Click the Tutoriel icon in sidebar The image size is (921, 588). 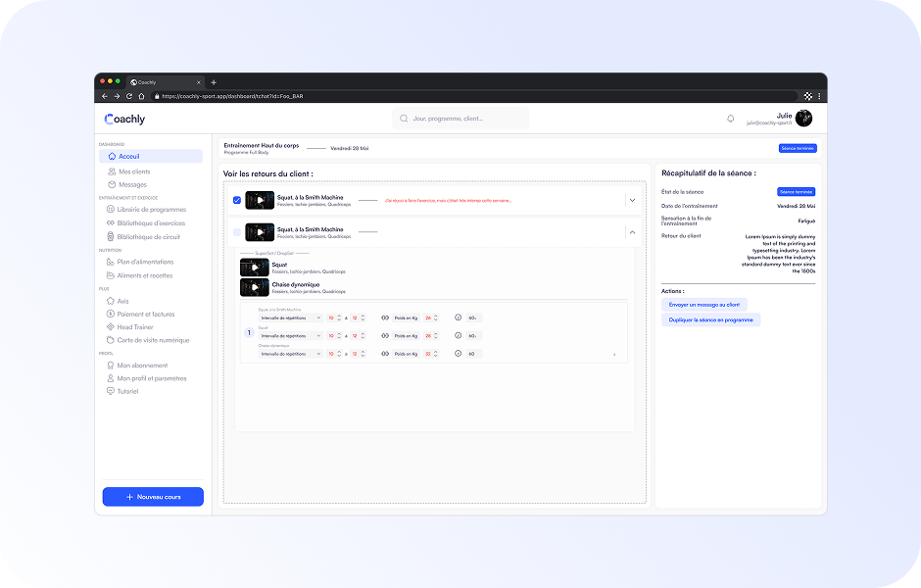(x=111, y=391)
